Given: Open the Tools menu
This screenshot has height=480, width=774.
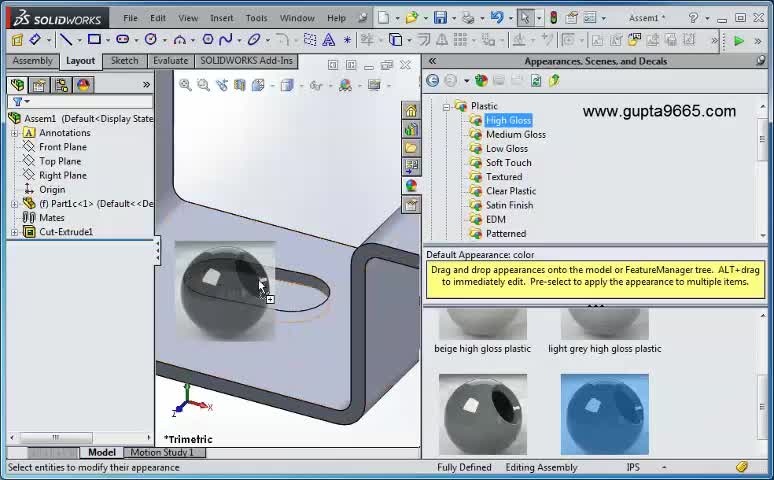Looking at the screenshot, I should (x=257, y=18).
